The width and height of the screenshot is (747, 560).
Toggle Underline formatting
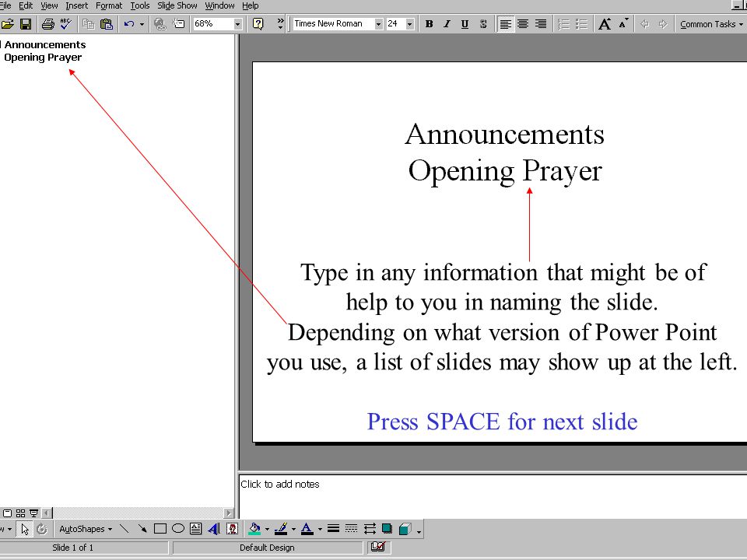(465, 24)
